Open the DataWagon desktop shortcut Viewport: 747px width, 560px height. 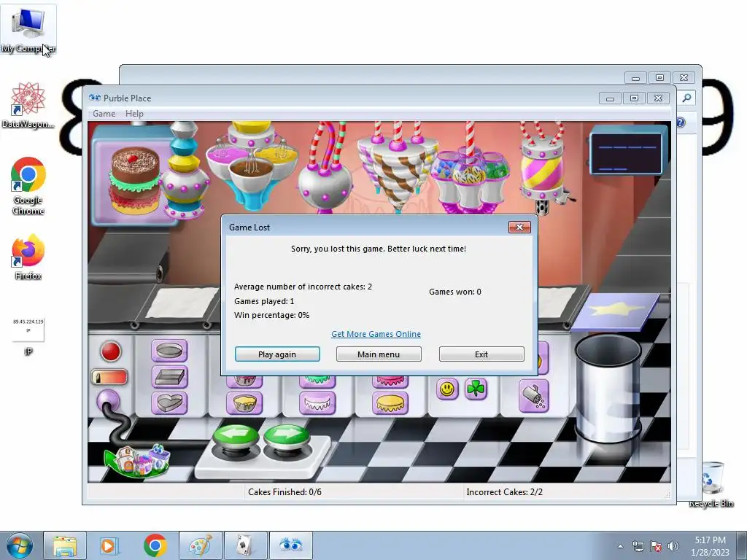28,105
